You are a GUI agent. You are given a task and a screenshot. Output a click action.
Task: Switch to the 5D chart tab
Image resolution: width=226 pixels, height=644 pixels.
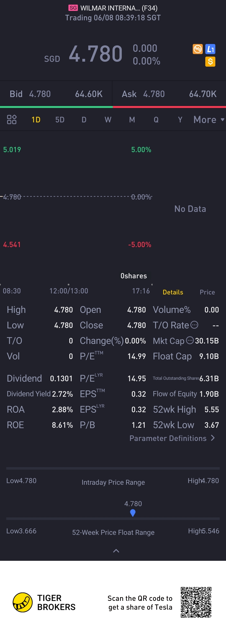(60, 120)
